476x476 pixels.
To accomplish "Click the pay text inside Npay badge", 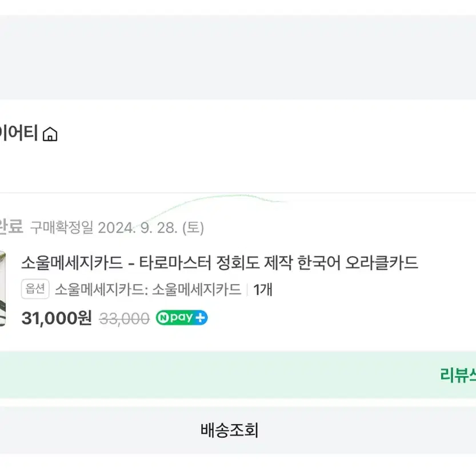I will [182, 318].
